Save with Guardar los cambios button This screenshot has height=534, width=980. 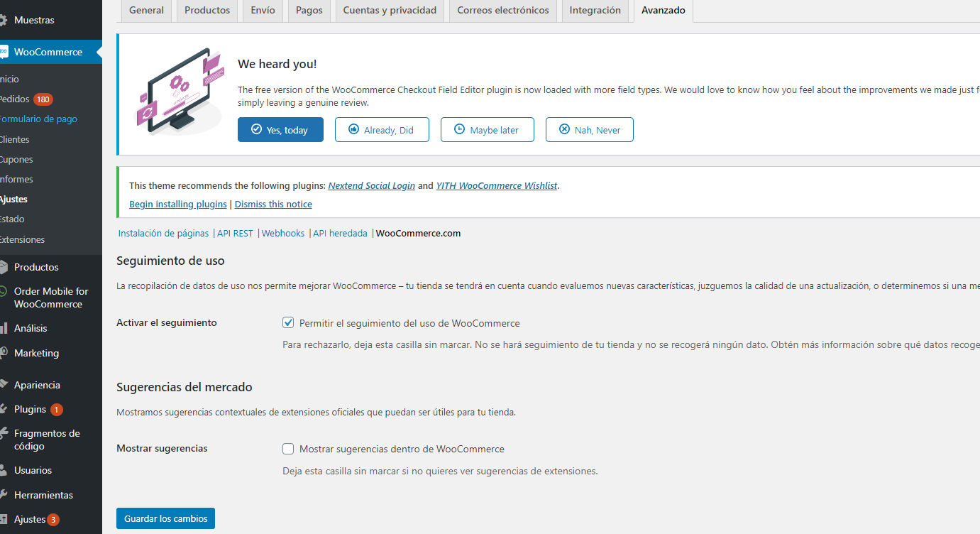coord(165,519)
